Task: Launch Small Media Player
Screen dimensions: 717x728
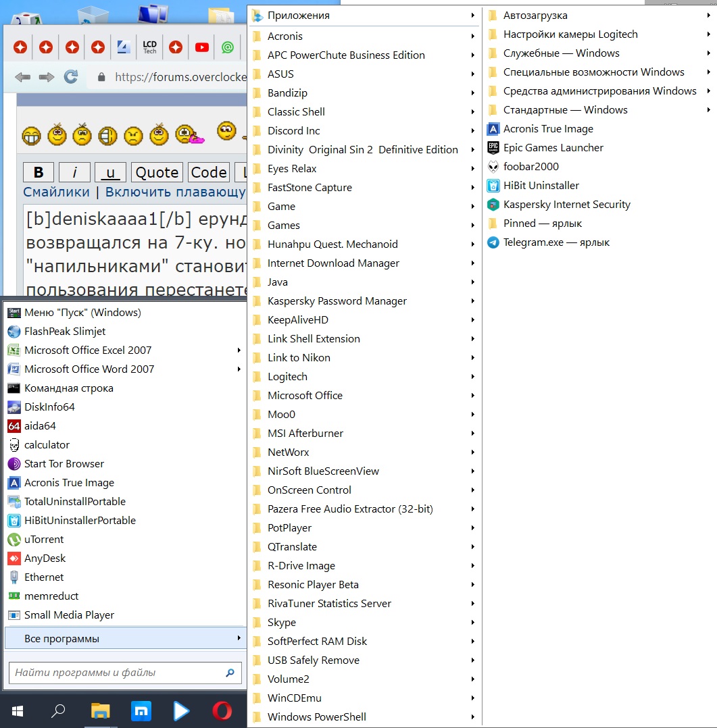Action: 126,615
